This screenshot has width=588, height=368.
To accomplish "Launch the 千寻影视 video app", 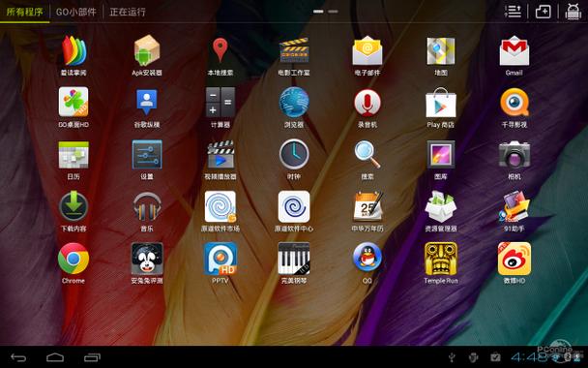I will click(x=514, y=102).
